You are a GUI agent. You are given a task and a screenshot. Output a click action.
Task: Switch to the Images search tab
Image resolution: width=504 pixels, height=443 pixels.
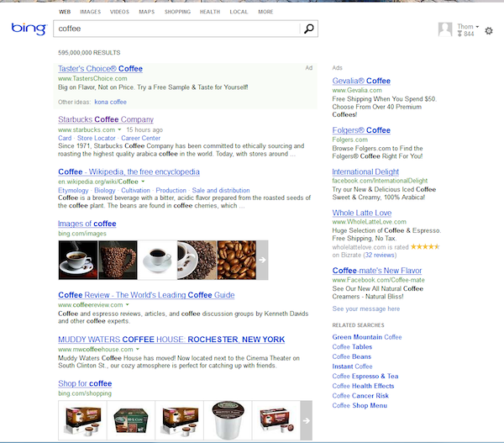pos(90,13)
